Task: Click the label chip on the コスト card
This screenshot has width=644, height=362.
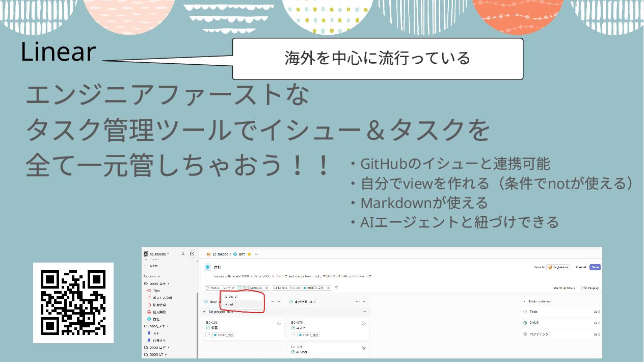Action: (308, 335)
